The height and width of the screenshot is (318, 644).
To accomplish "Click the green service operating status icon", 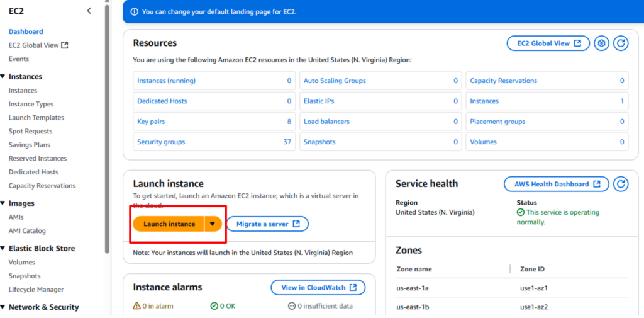I will click(x=520, y=213).
